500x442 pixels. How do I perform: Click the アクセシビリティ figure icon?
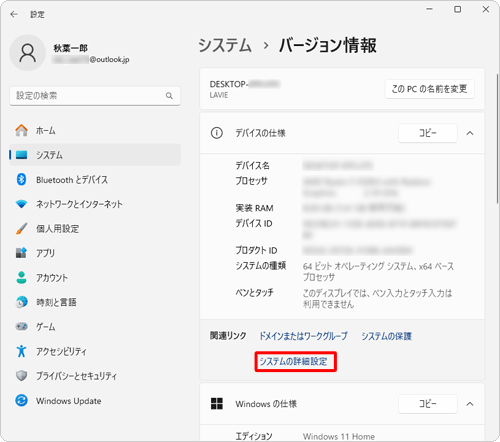click(22, 351)
